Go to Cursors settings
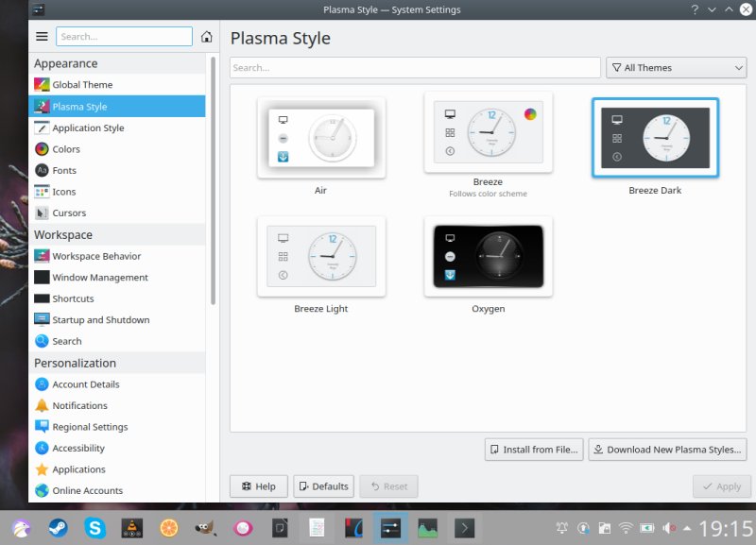Screen dimensions: 756x545 [69, 213]
